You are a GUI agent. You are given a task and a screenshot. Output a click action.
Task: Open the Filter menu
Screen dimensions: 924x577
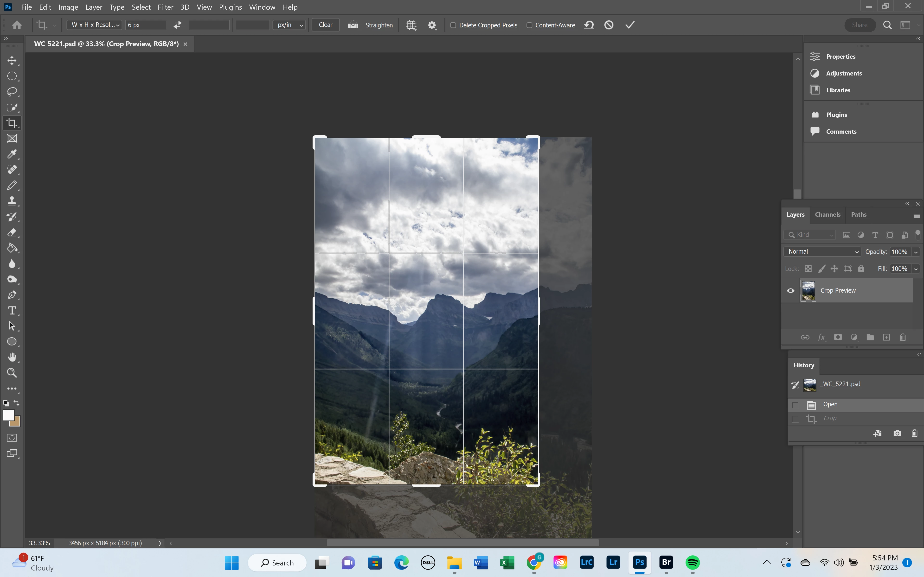point(165,7)
